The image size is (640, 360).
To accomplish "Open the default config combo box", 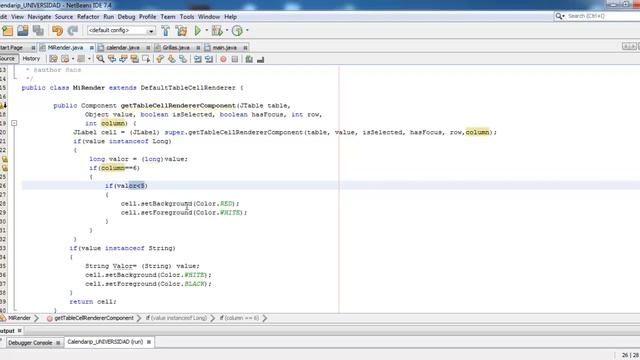I will pyautogui.click(x=121, y=31).
